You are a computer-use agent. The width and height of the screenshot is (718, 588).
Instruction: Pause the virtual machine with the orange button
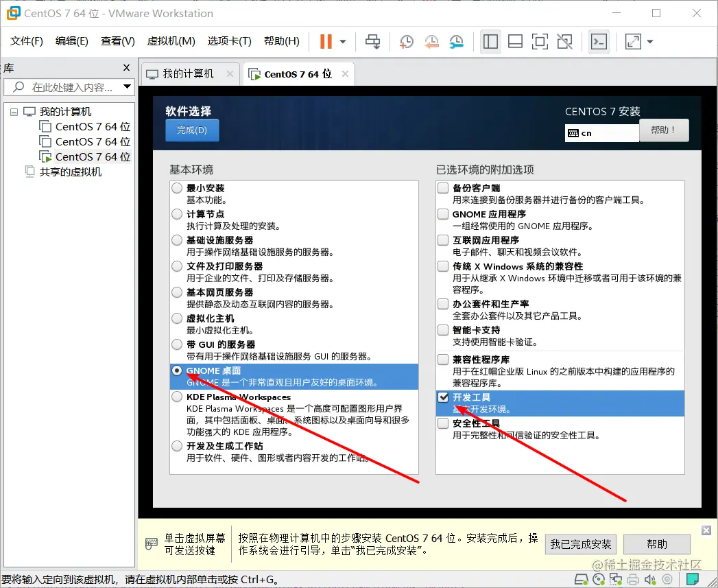pos(326,41)
